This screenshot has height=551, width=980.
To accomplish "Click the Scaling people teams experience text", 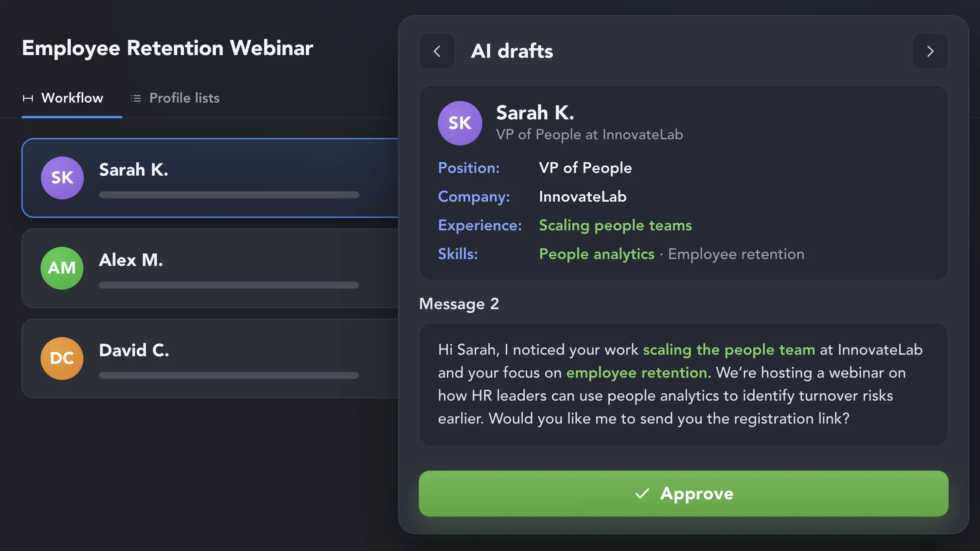I will pos(615,225).
